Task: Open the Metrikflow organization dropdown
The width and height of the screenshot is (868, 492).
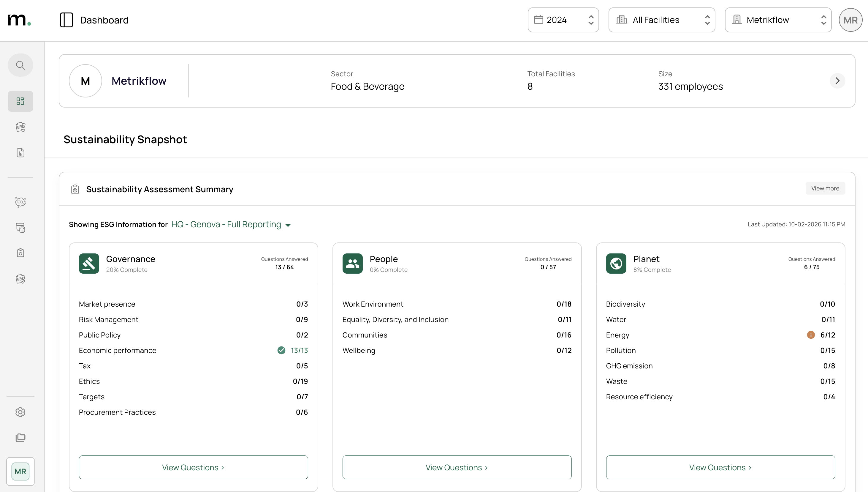Action: (x=777, y=20)
